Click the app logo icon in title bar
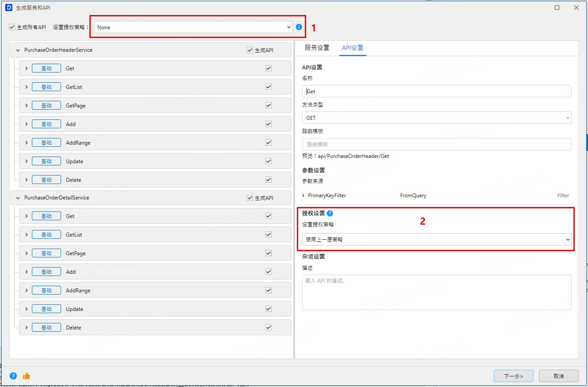588x387 pixels. [x=8, y=8]
